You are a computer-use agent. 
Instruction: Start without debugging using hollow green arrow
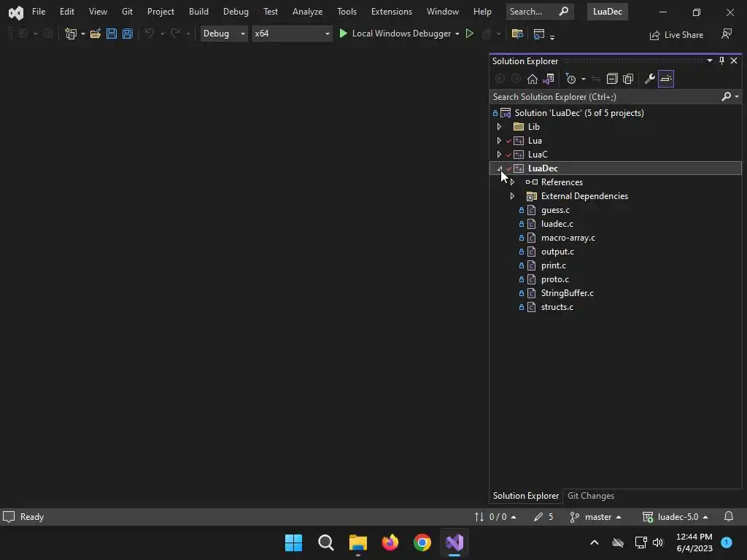[469, 34]
